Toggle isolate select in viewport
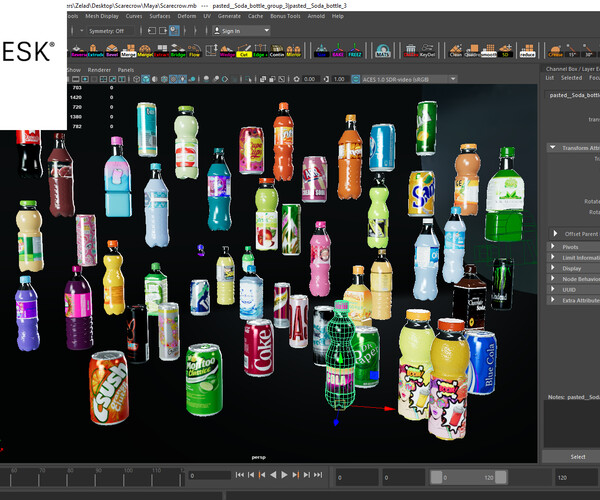The width and height of the screenshot is (600, 500). 249,79
